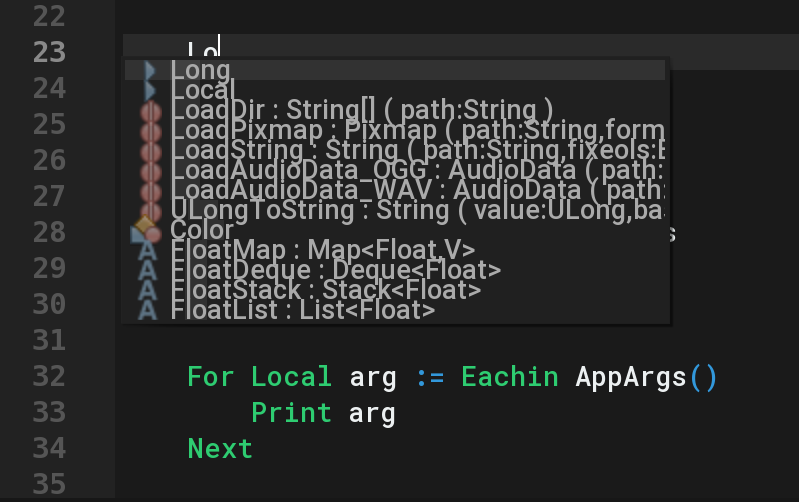Screen dimensions: 799x502
Task: Click the Next keyword on line 34
Action: coord(220,448)
